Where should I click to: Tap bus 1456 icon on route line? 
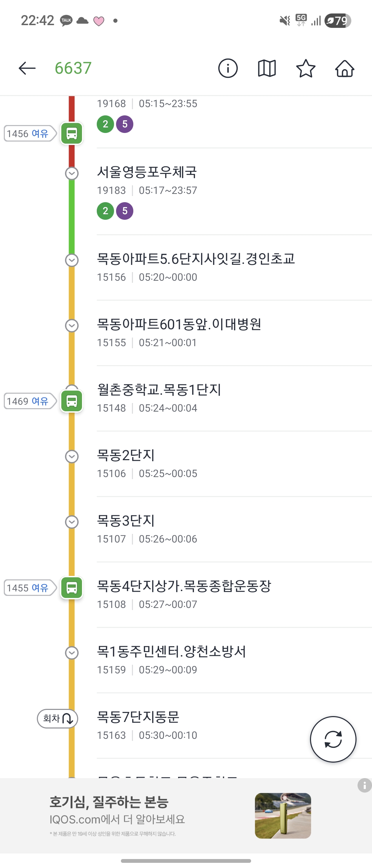(72, 133)
